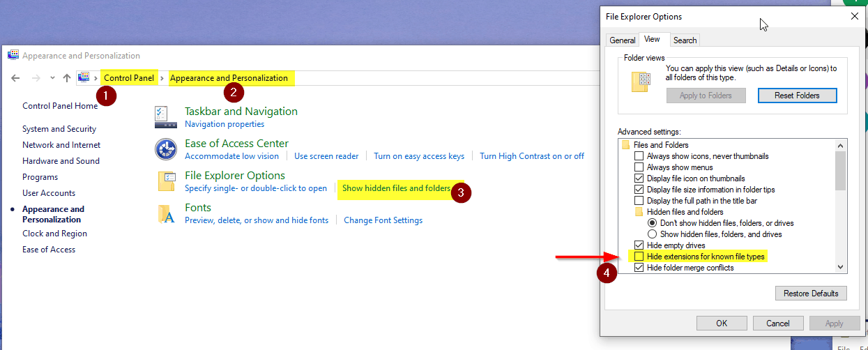
Task: Open Ease of Access sidebar link
Action: [x=49, y=250]
